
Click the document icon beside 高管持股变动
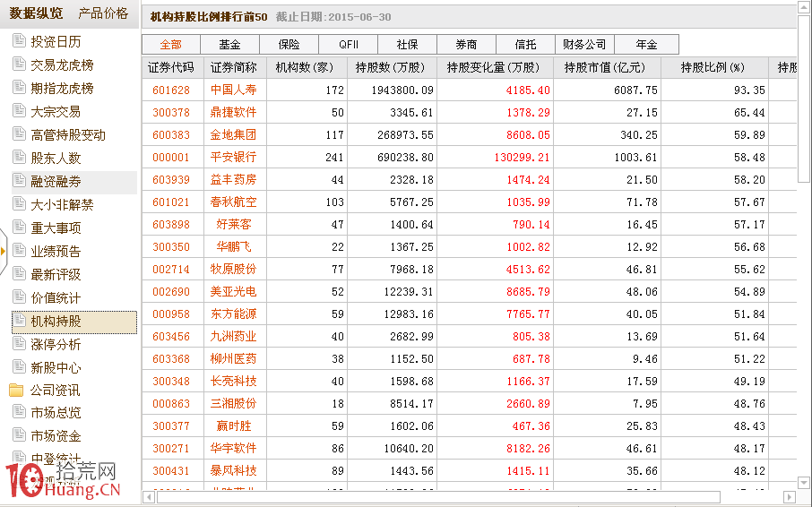(x=19, y=133)
